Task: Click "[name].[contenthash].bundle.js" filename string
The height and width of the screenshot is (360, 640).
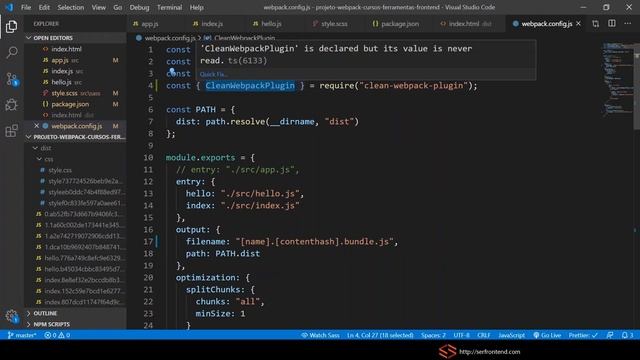Action: click(x=314, y=242)
